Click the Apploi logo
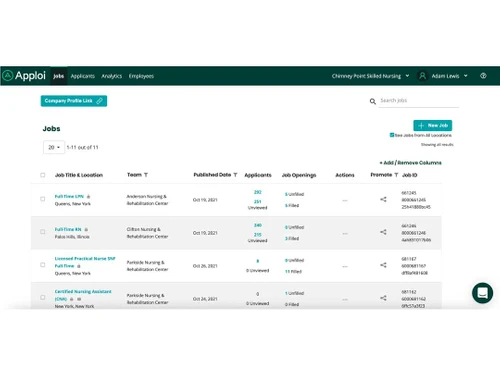Viewport: 500px width, 375px height. click(24, 76)
